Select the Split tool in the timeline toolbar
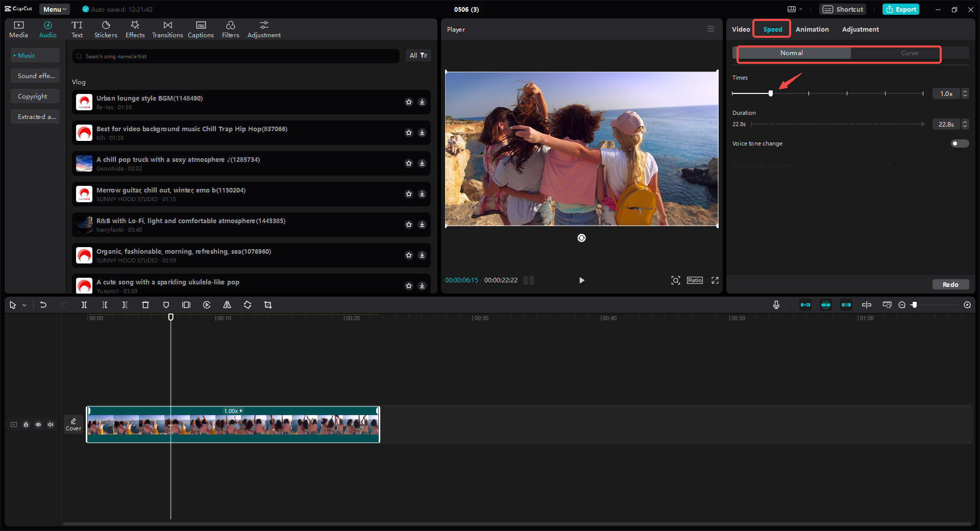Viewport: 980px width, 531px height. tap(84, 305)
